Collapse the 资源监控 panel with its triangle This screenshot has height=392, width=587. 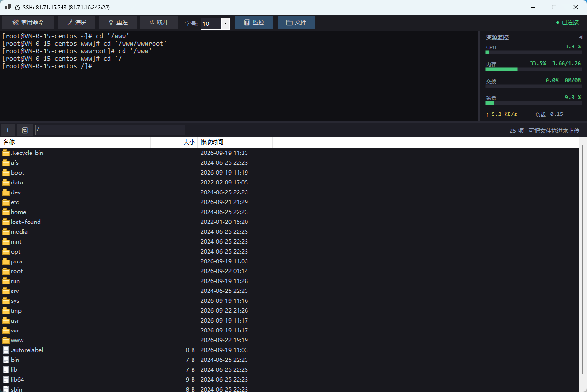(x=580, y=37)
